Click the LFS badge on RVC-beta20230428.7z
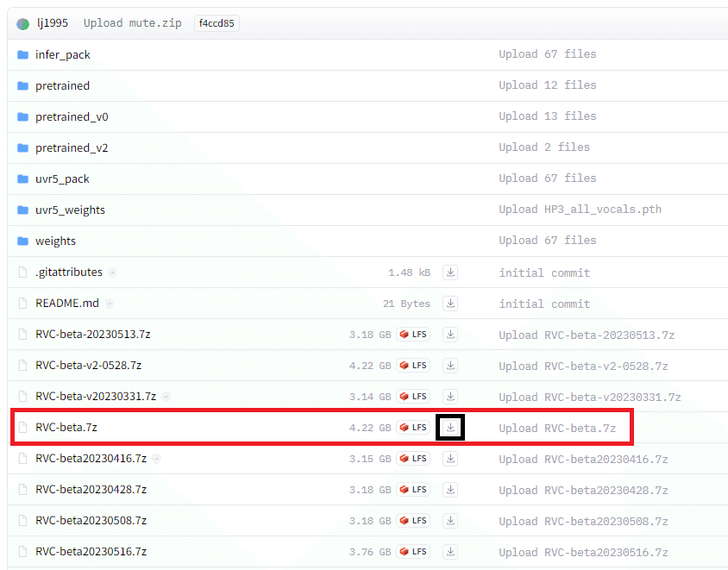This screenshot has height=570, width=728. [x=412, y=489]
